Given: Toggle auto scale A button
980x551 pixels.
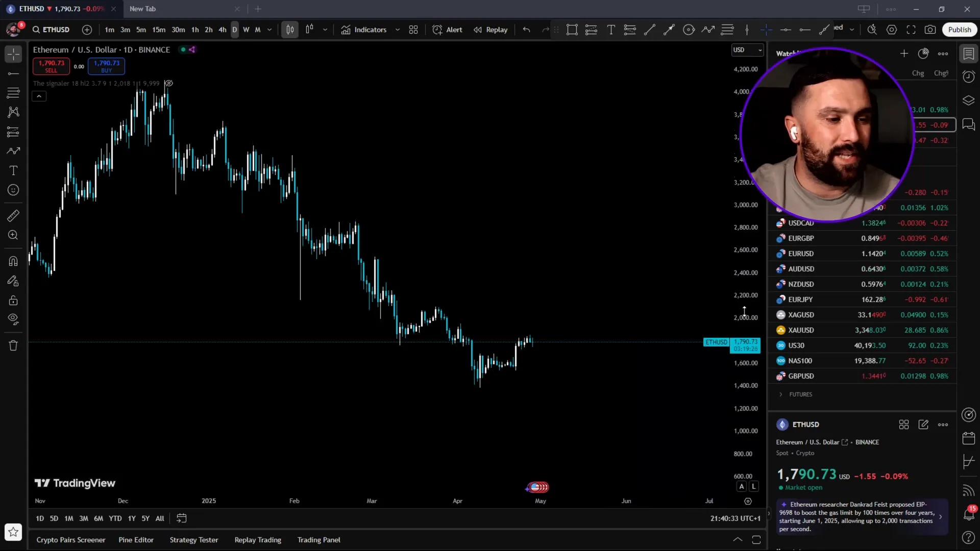Looking at the screenshot, I should point(742,487).
